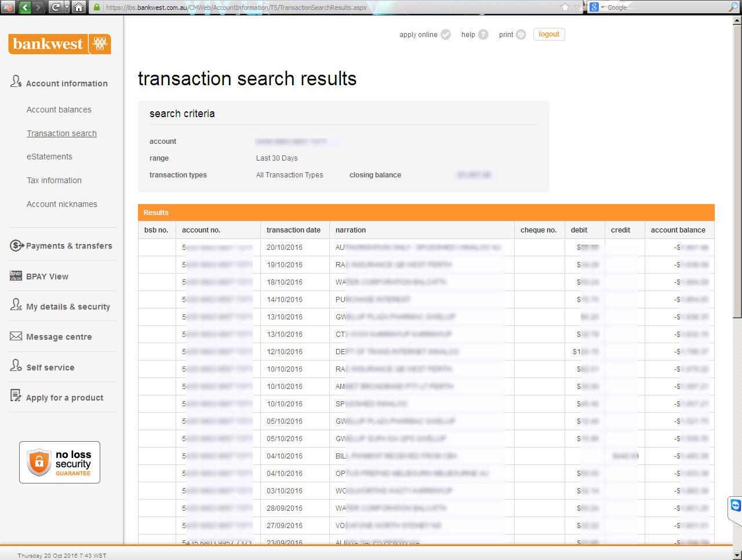The width and height of the screenshot is (742, 560).
Task: Open the Self service menu
Action: [50, 368]
